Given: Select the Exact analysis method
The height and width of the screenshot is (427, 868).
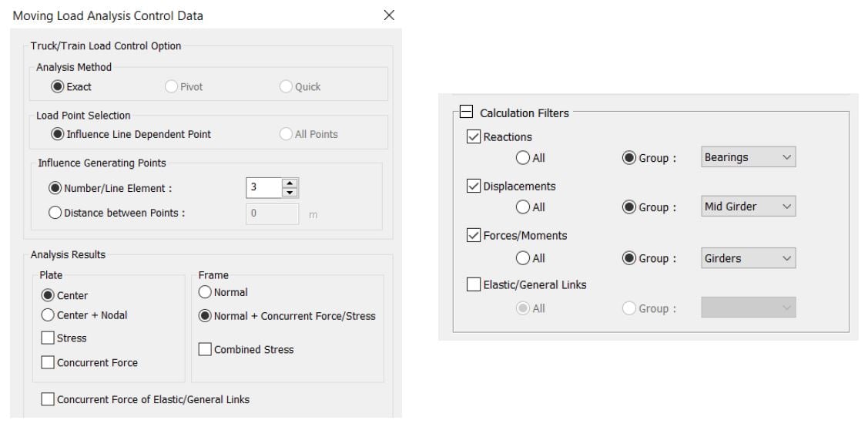Looking at the screenshot, I should click(58, 87).
